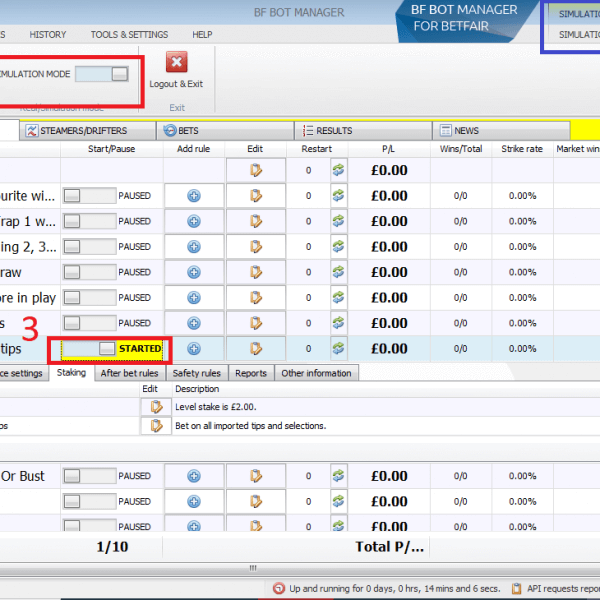Add rule to 'raw' strategy

194,272
